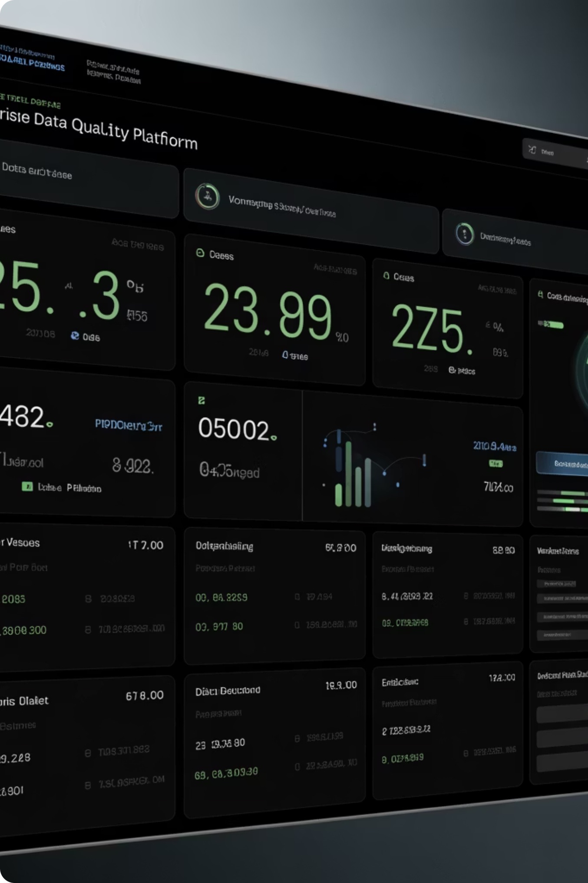Image resolution: width=588 pixels, height=883 pixels.
Task: Click the lock icon in the rightmost Cods card
Action: click(x=540, y=295)
